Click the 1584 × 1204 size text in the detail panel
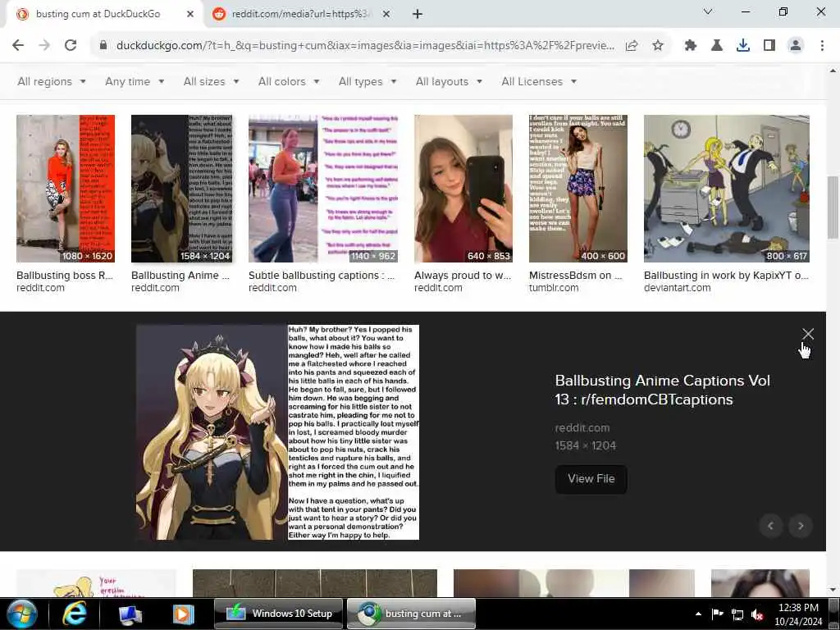Viewport: 840px width, 630px height. [x=586, y=445]
